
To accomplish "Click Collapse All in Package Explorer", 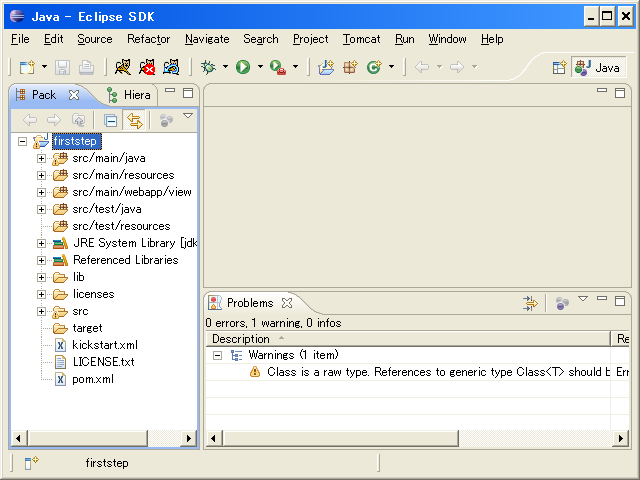I will coord(111,120).
